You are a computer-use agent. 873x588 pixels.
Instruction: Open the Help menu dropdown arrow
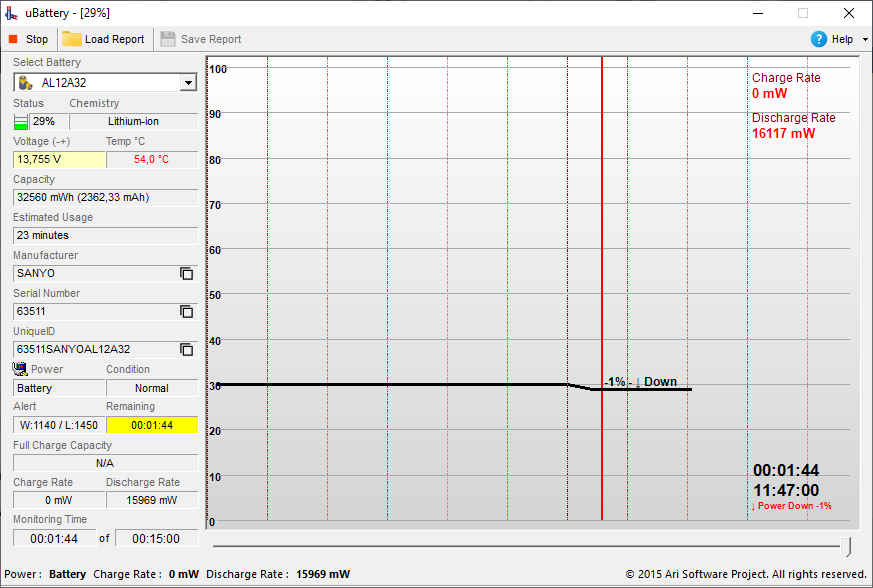(865, 40)
